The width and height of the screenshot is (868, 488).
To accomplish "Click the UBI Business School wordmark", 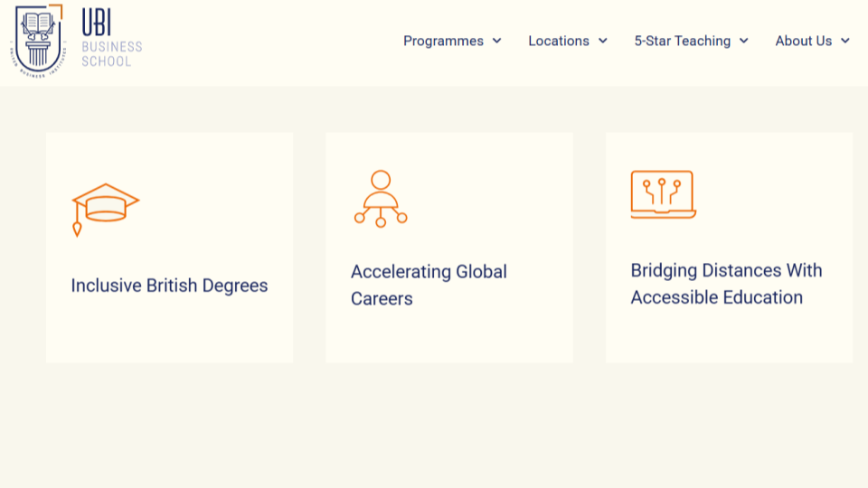I will click(112, 38).
